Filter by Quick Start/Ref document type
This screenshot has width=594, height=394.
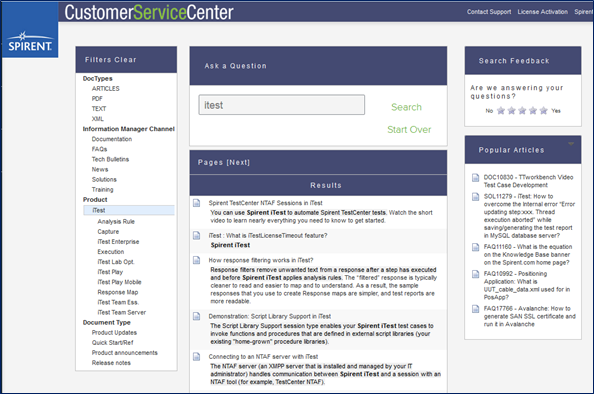(x=112, y=343)
